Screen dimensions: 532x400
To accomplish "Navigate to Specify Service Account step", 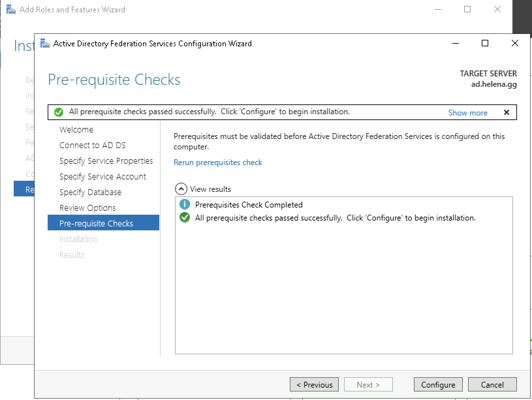I will [102, 177].
